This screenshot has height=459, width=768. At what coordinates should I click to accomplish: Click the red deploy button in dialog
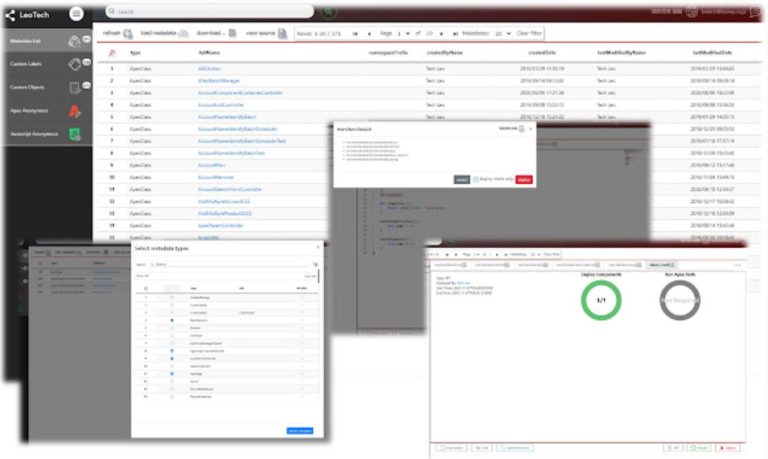coord(523,179)
